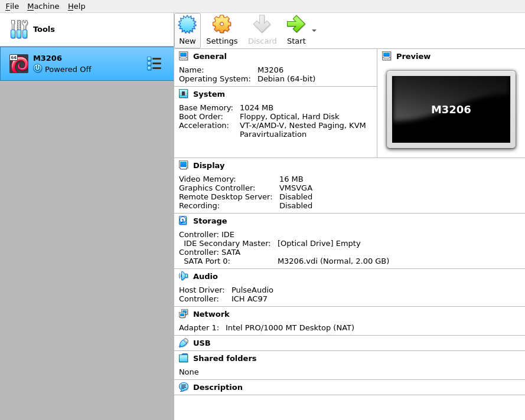The height and width of the screenshot is (420, 525).
Task: Click '[Optical Drive] Empty' storage entry
Action: coord(319,244)
